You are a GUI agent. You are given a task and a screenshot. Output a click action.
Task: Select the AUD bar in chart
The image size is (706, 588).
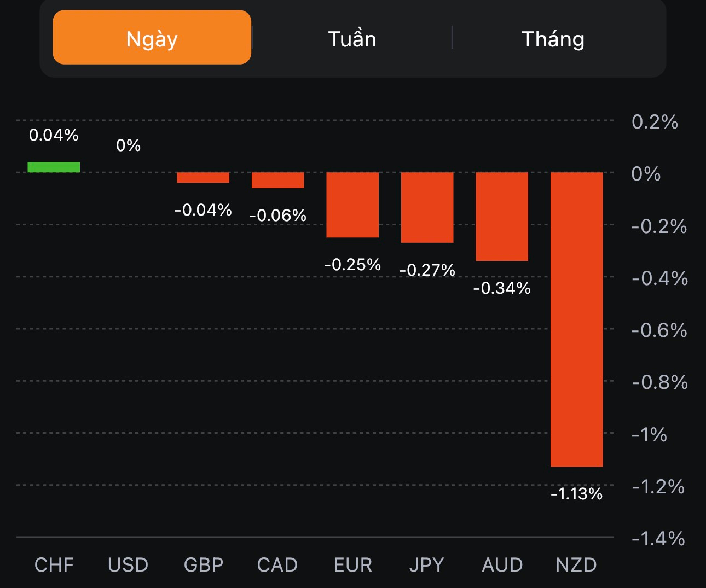[x=502, y=216]
